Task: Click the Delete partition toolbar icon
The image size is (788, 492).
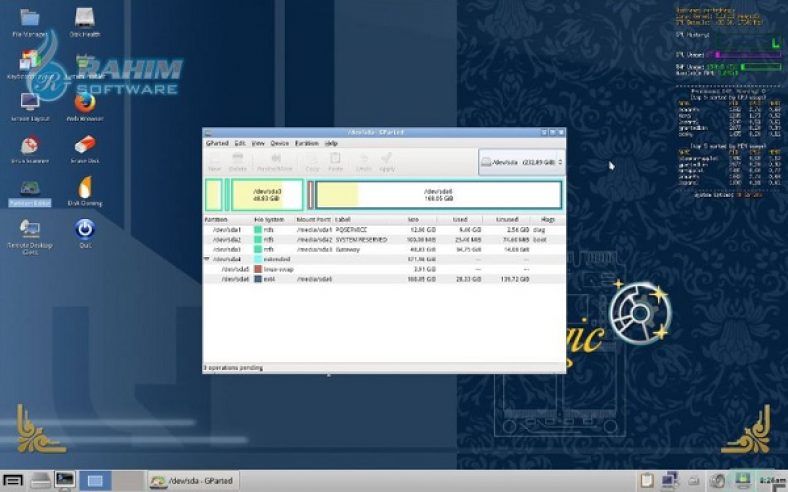Action: coord(238,162)
